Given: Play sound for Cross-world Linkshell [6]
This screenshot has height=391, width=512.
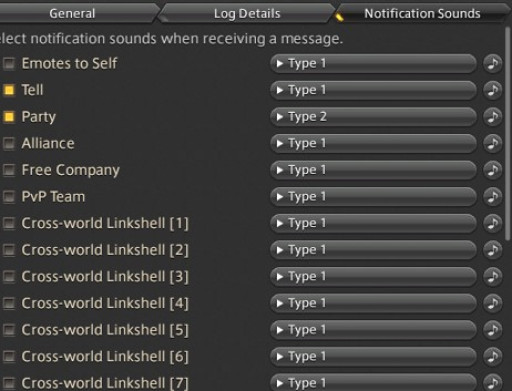Looking at the screenshot, I should (493, 357).
